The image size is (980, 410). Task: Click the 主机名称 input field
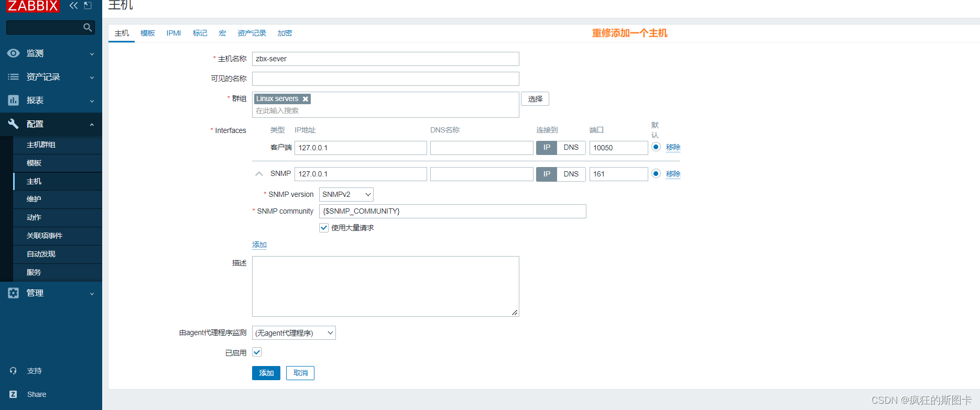386,59
